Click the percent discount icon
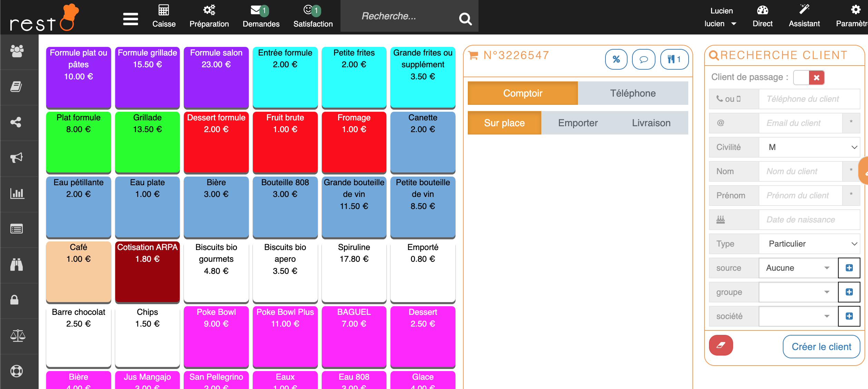 (616, 59)
